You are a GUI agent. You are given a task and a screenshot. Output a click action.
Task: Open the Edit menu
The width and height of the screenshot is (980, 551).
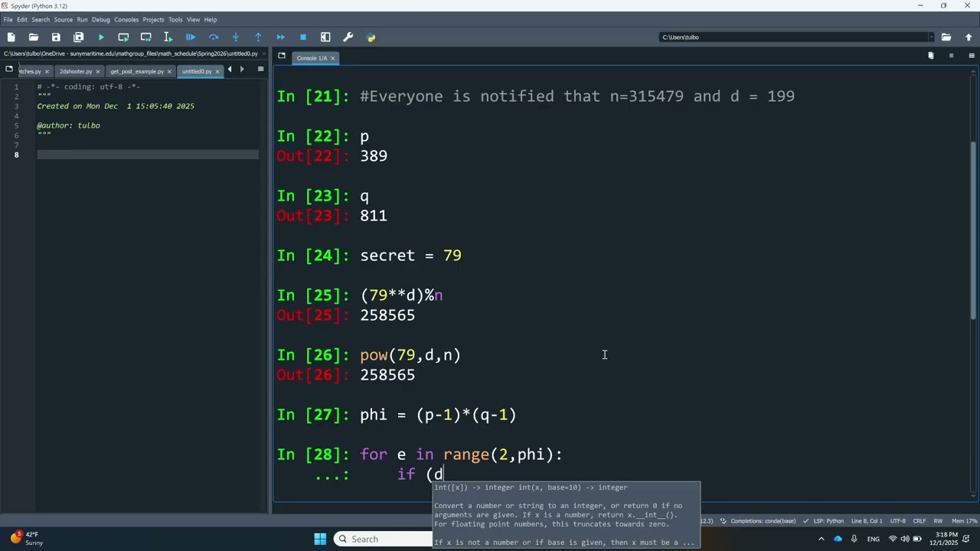point(22,19)
